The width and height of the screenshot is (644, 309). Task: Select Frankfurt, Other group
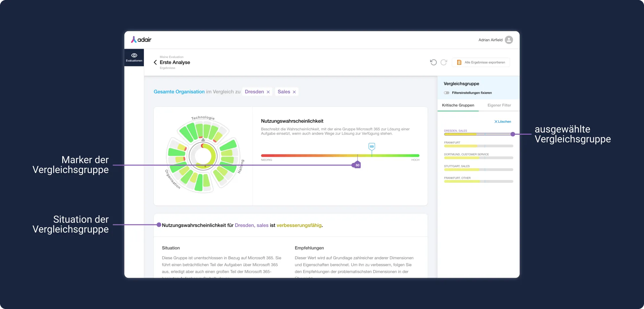pyautogui.click(x=478, y=180)
